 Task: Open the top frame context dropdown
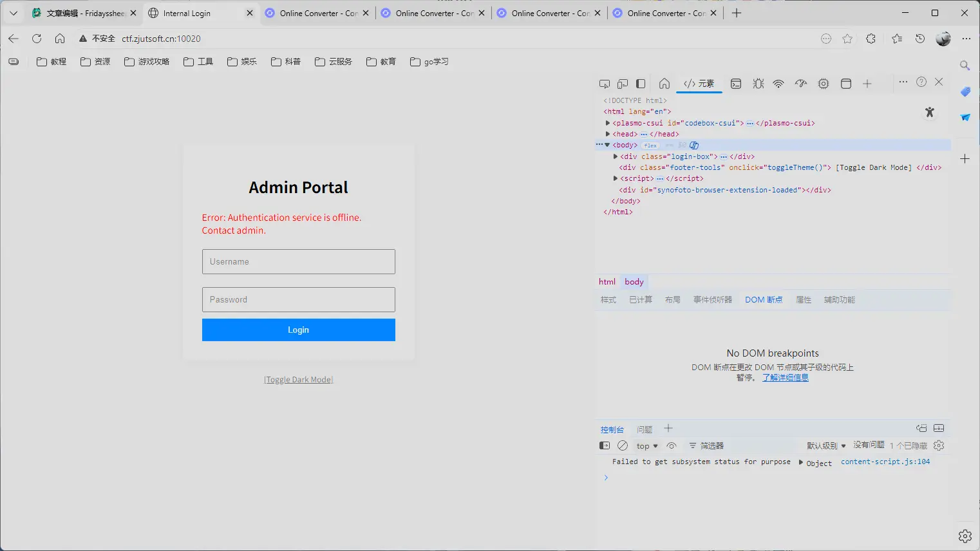click(646, 445)
